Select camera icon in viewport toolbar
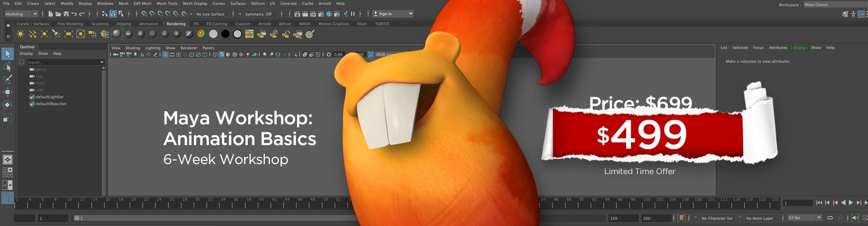Viewport: 868px width, 226px height. click(116, 55)
